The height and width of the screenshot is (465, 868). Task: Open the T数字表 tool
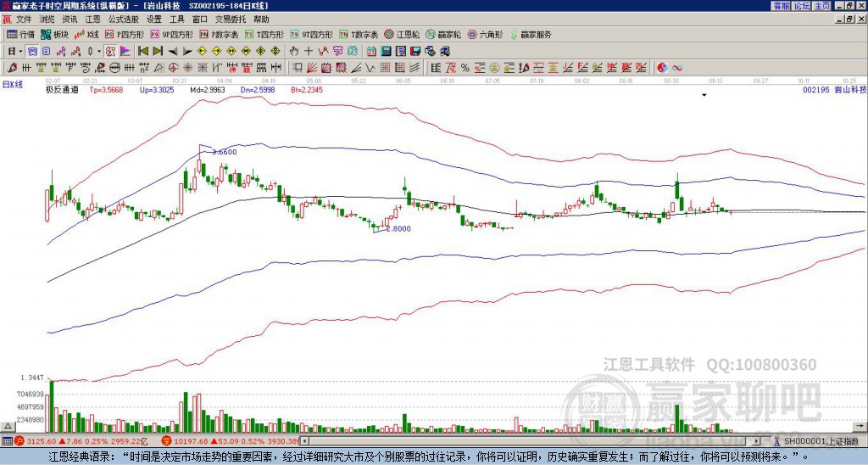359,34
